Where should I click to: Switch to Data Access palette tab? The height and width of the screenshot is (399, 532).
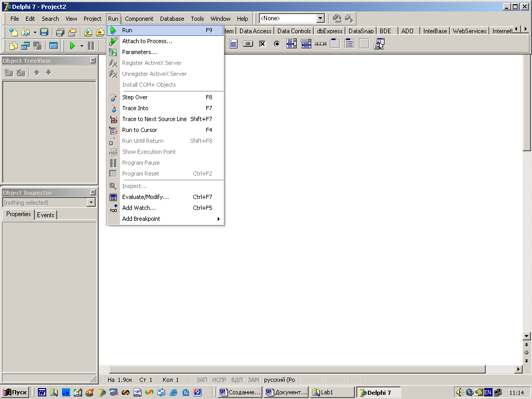pyautogui.click(x=255, y=31)
